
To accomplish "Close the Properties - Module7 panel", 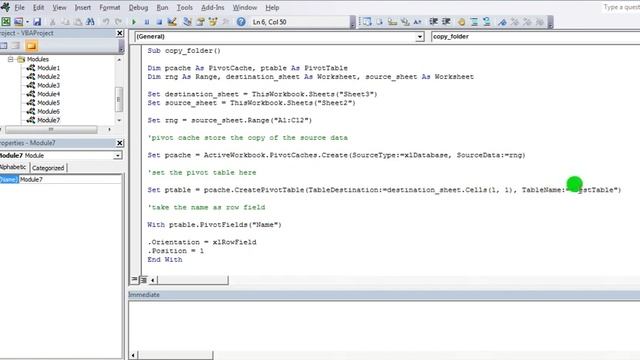I will tap(120, 143).
